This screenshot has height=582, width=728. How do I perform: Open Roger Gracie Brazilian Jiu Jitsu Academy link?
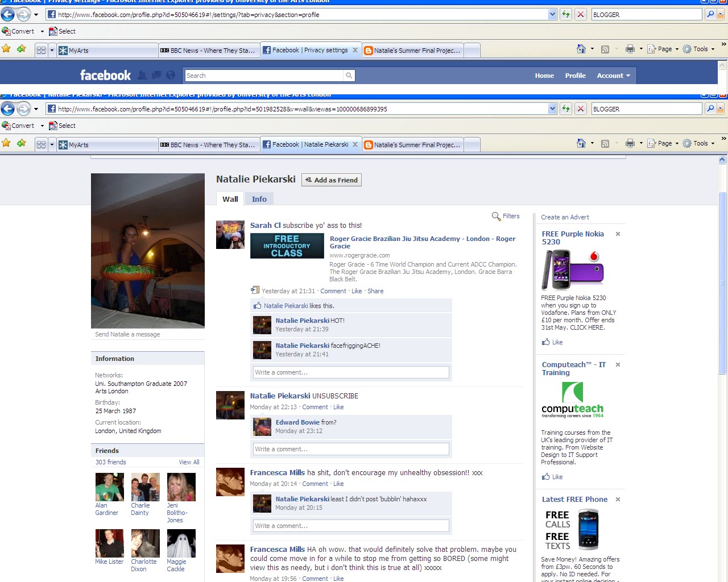pyautogui.click(x=423, y=242)
